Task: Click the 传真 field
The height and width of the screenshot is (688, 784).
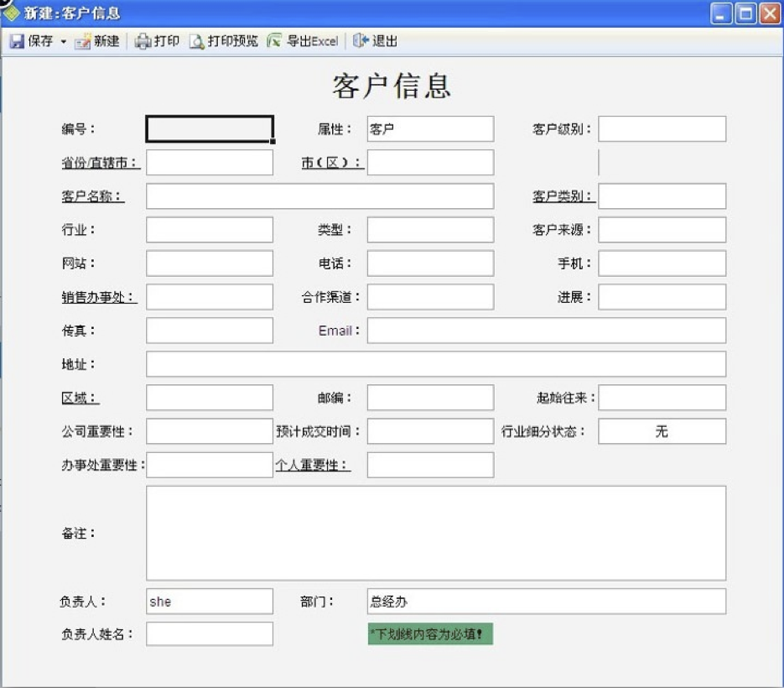Action: coord(210,331)
